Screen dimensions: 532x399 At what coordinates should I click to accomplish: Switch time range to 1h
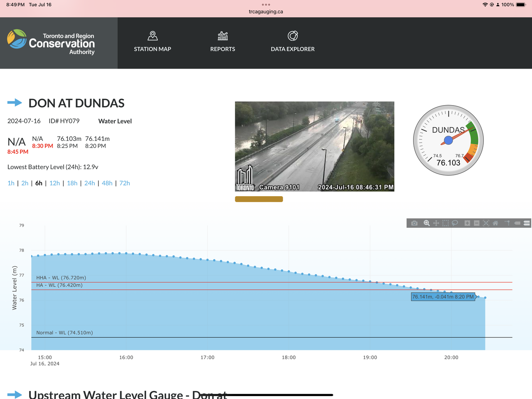tap(11, 183)
